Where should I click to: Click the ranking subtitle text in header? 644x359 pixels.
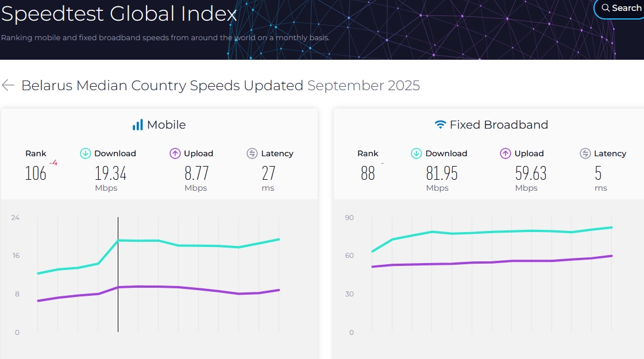[165, 38]
